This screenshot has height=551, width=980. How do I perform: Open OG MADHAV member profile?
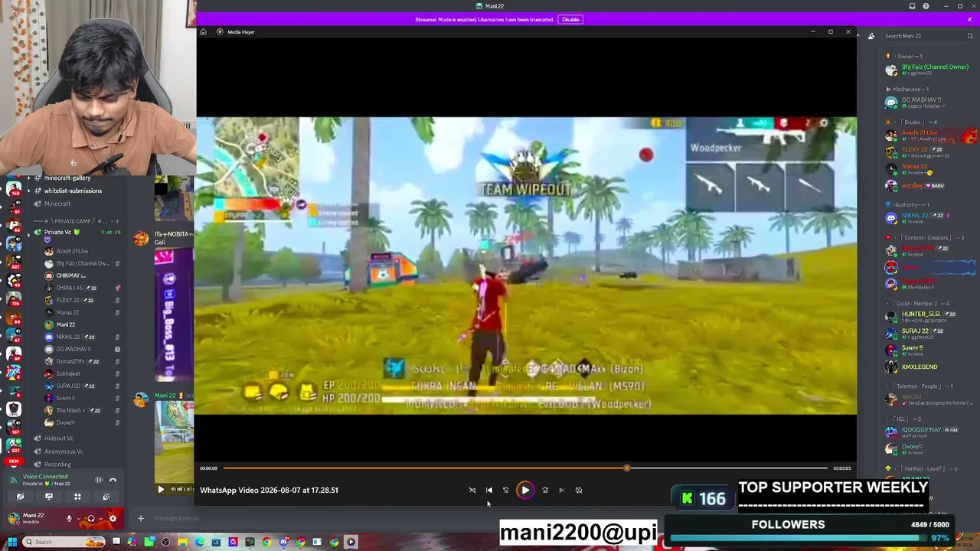click(x=928, y=103)
